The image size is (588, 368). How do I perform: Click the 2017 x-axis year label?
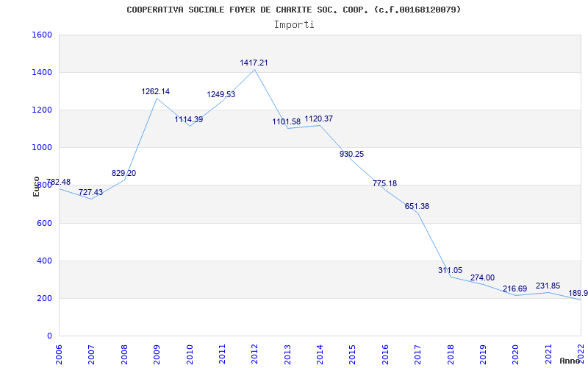click(417, 354)
